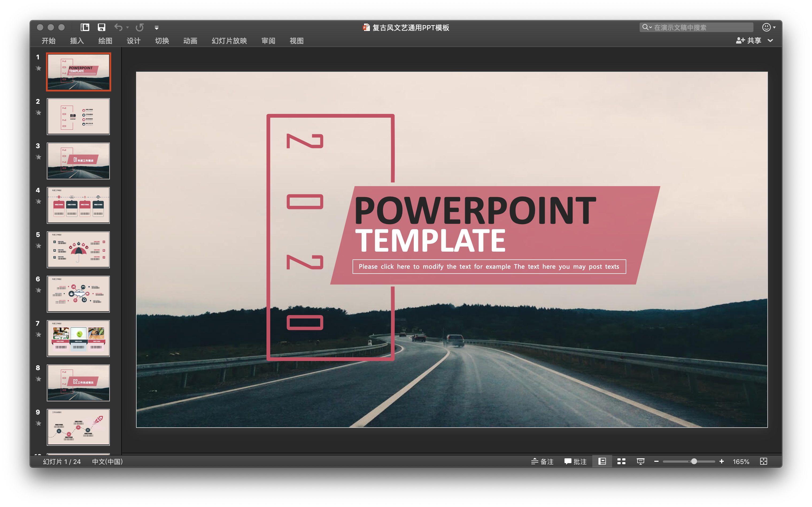Click the 幻灯片 1 / 24 status text
The width and height of the screenshot is (812, 507).
(x=62, y=462)
